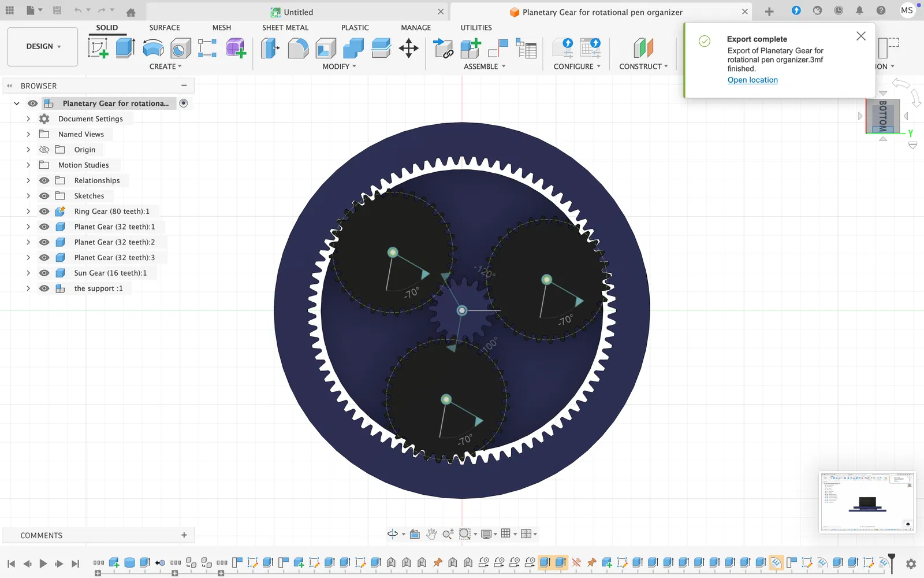Select the Create Sketch tool
Image resolution: width=924 pixels, height=578 pixels.
(98, 48)
